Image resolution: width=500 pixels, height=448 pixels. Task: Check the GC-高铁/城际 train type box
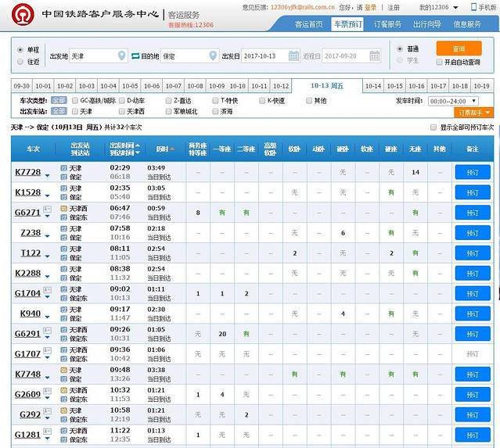point(74,101)
